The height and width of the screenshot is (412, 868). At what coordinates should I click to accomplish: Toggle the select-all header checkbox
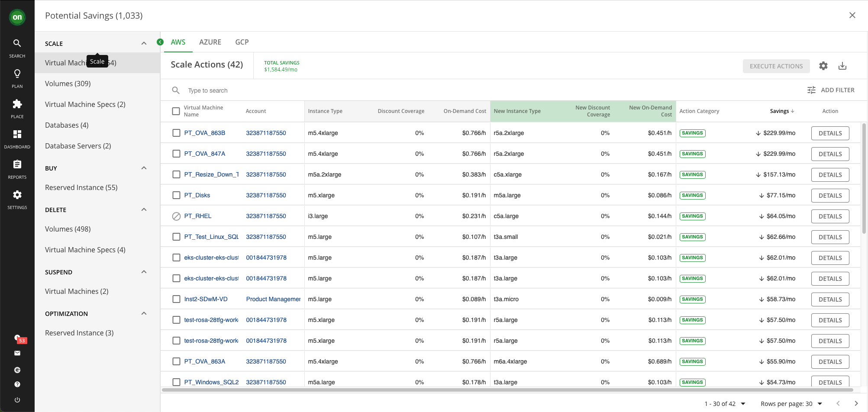tap(176, 111)
